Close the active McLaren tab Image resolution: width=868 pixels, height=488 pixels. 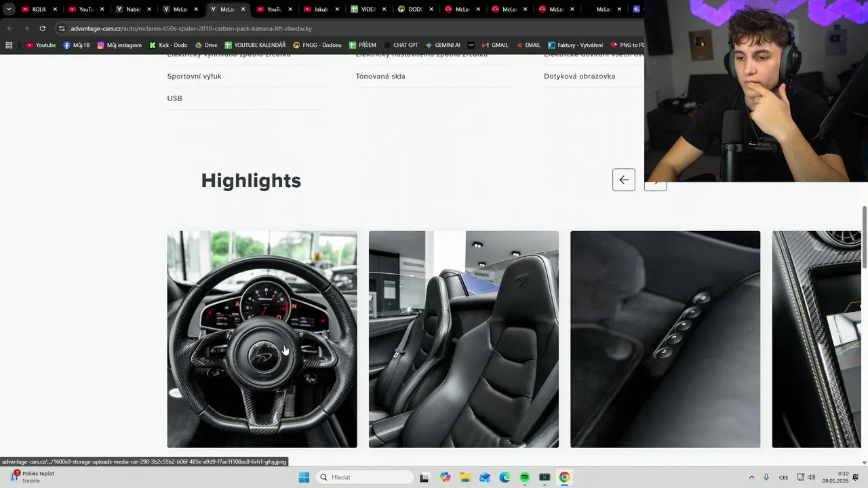[243, 9]
